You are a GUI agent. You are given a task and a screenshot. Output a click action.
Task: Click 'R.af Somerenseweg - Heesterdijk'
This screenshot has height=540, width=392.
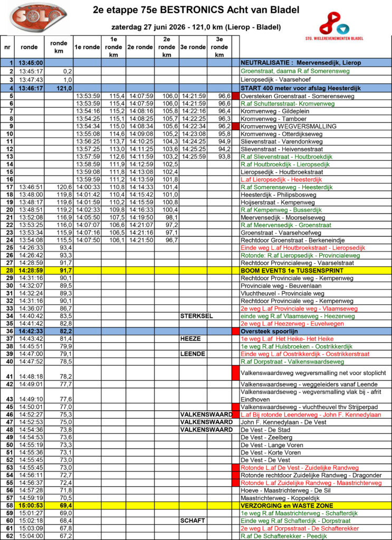(286, 187)
